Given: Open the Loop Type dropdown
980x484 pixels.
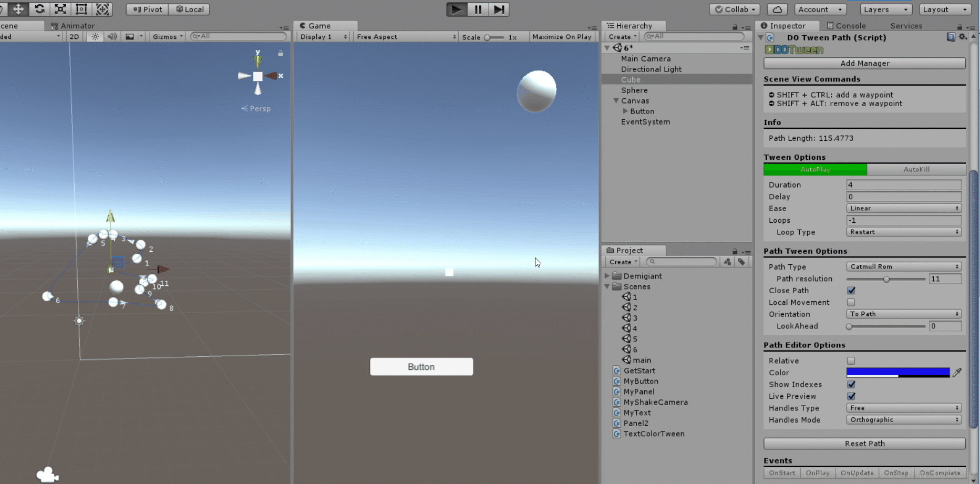Looking at the screenshot, I should (904, 232).
